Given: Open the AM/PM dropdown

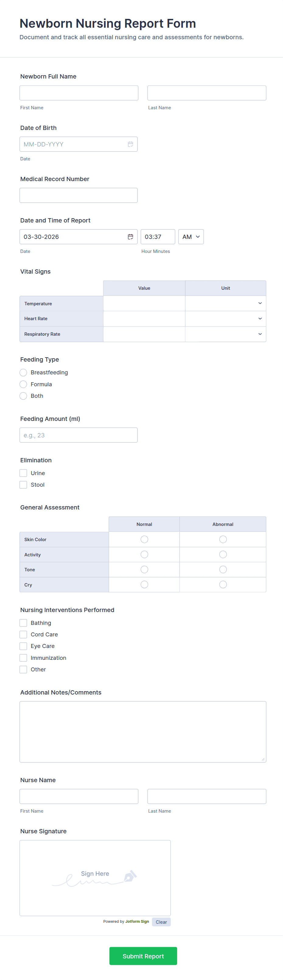Looking at the screenshot, I should point(191,237).
